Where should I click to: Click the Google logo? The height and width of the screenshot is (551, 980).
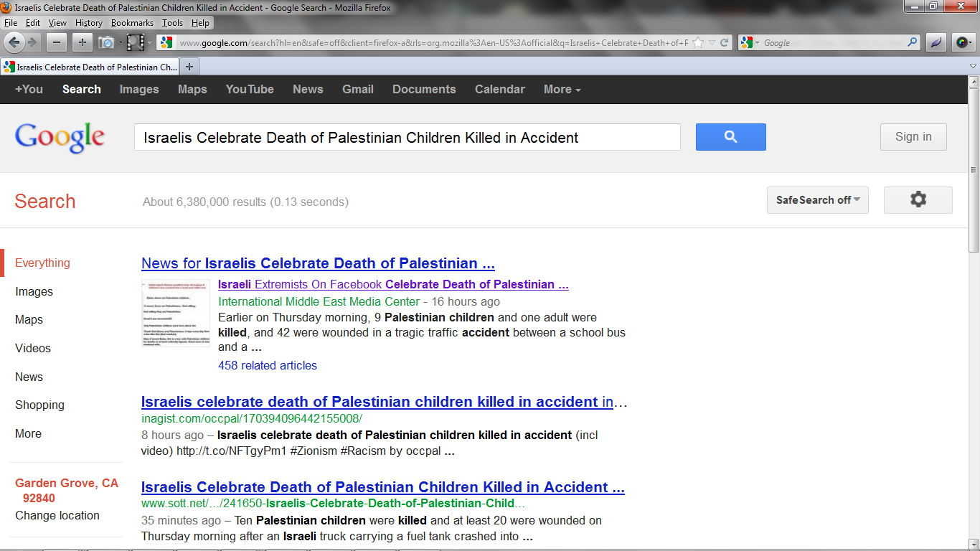[x=60, y=137]
